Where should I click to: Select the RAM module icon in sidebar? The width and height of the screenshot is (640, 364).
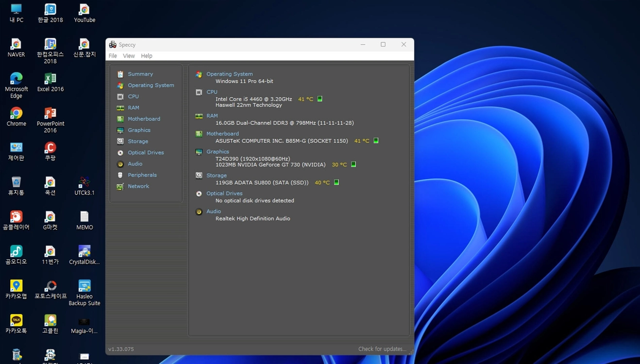[120, 108]
